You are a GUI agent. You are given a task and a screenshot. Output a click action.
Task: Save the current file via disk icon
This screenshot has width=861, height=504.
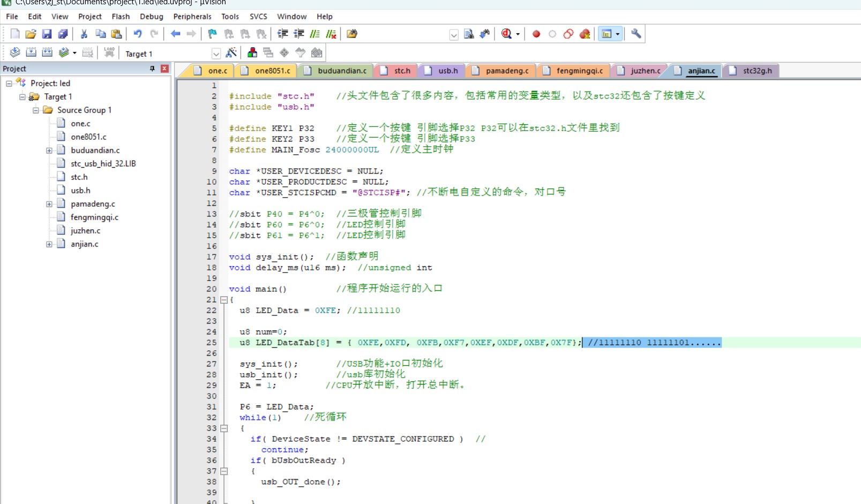point(47,34)
